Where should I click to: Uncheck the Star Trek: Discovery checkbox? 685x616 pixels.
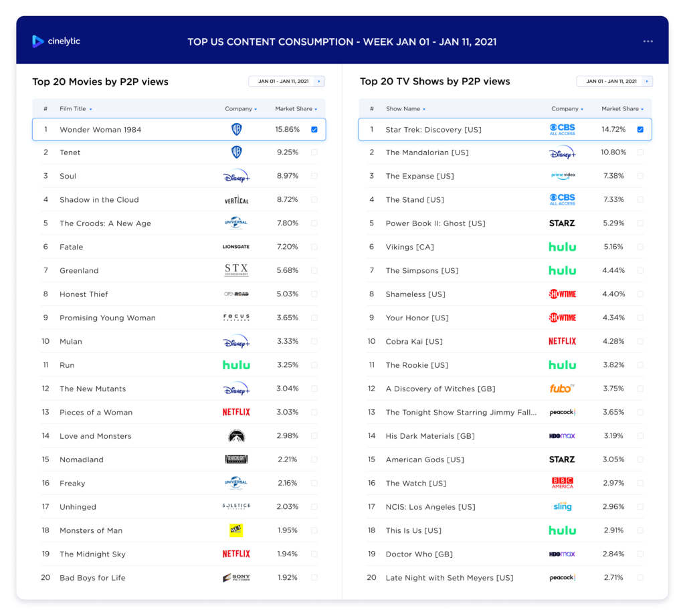tap(640, 129)
